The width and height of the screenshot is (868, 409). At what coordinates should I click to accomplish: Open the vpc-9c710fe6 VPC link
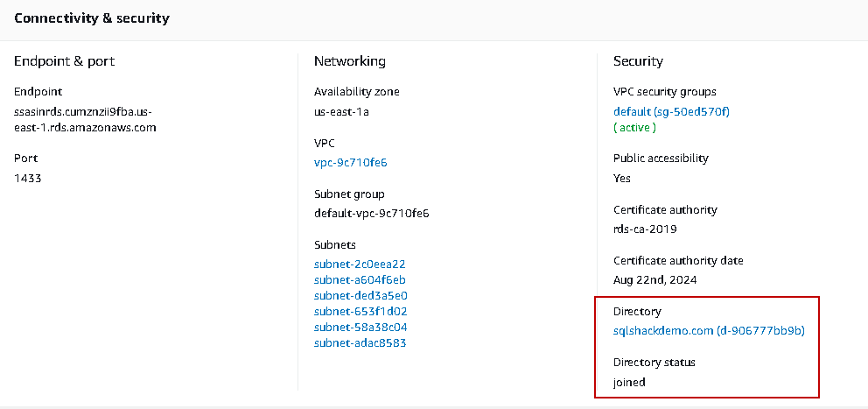[350, 162]
